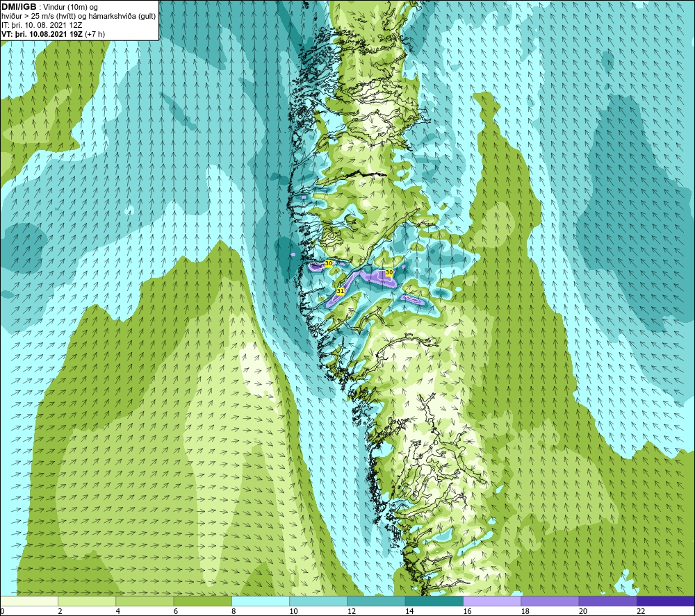Click the scale value "22"
695x616 pixels.
(641, 611)
